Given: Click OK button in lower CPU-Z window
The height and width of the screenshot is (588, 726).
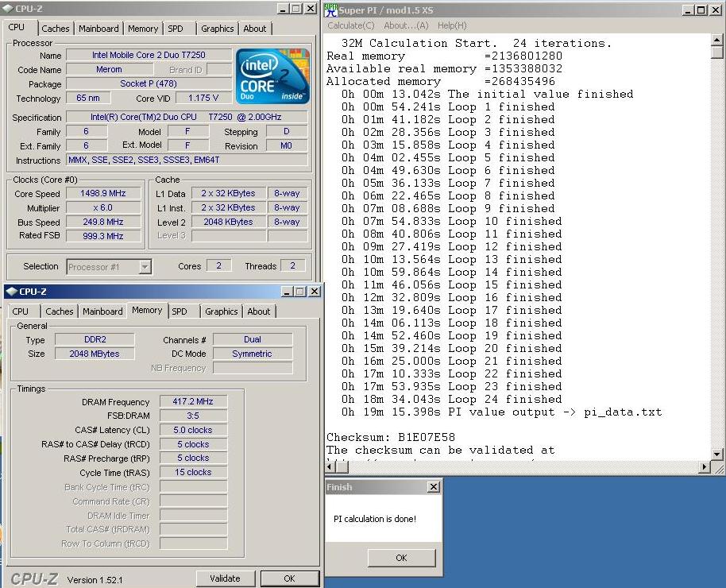Looking at the screenshot, I should 289,578.
